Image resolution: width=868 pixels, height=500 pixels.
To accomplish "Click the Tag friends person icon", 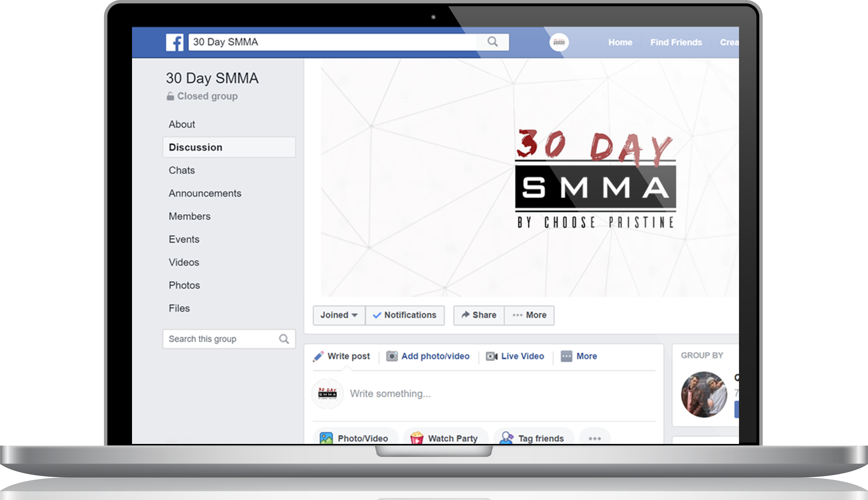I will [506, 438].
